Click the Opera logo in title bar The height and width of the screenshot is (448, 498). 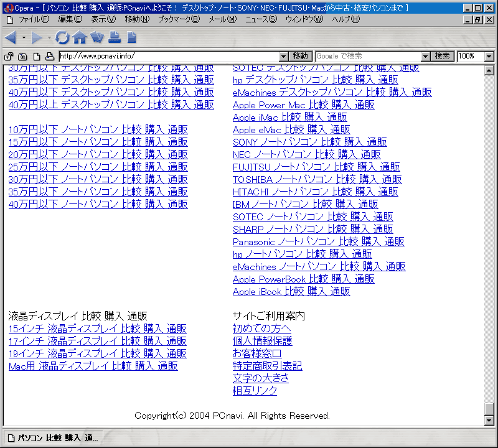[9, 8]
